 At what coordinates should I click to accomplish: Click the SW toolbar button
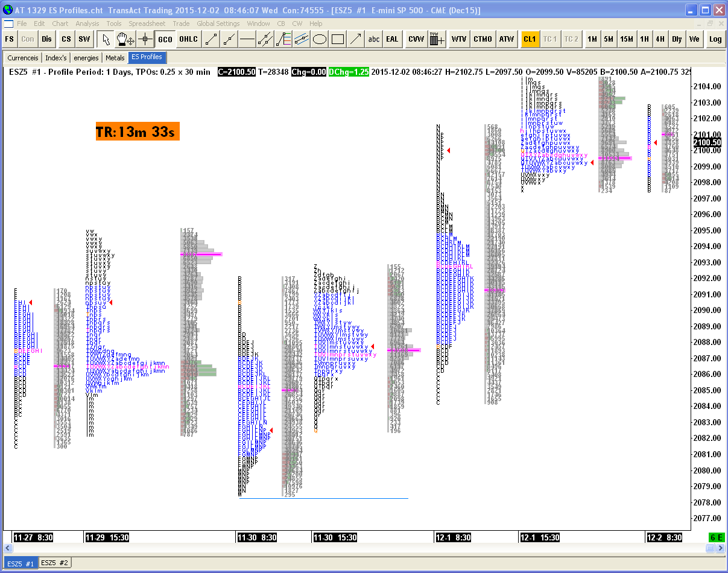tap(84, 39)
